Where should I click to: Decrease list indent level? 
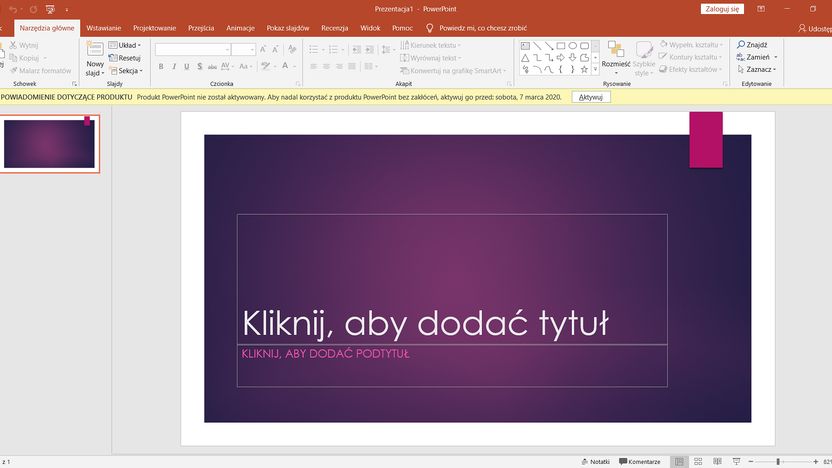click(357, 49)
